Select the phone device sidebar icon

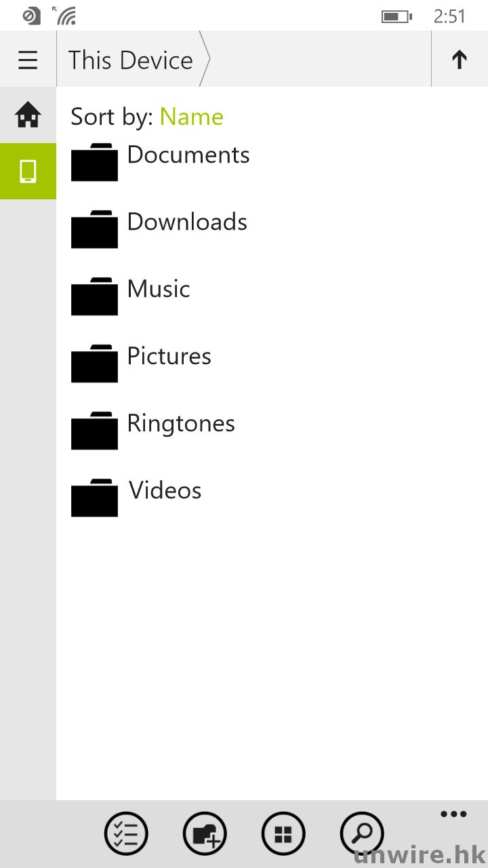pyautogui.click(x=28, y=171)
